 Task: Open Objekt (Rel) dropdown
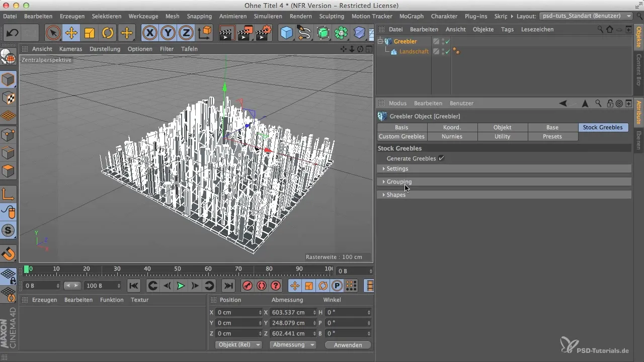click(239, 344)
